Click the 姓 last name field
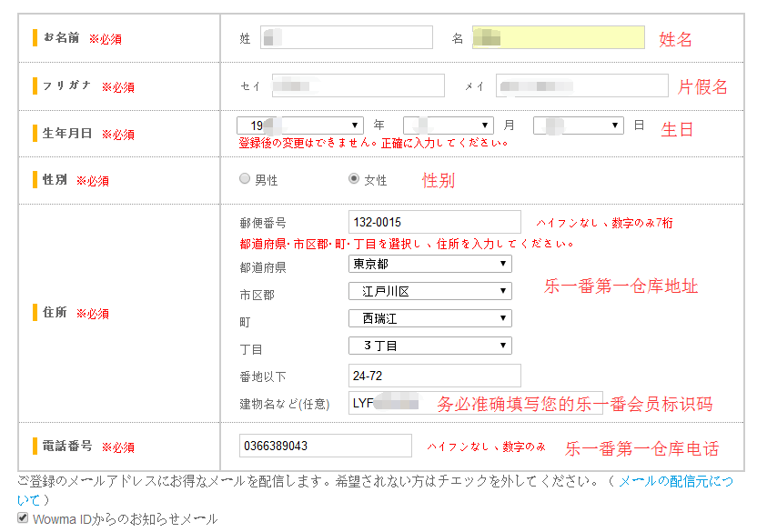The image size is (757, 532). [347, 37]
